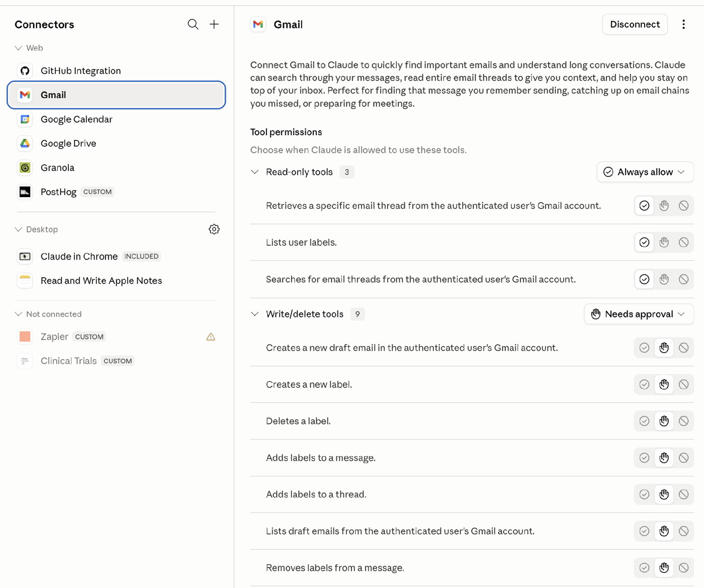Open the Zapier connector entry
The image size is (704, 588).
116,337
